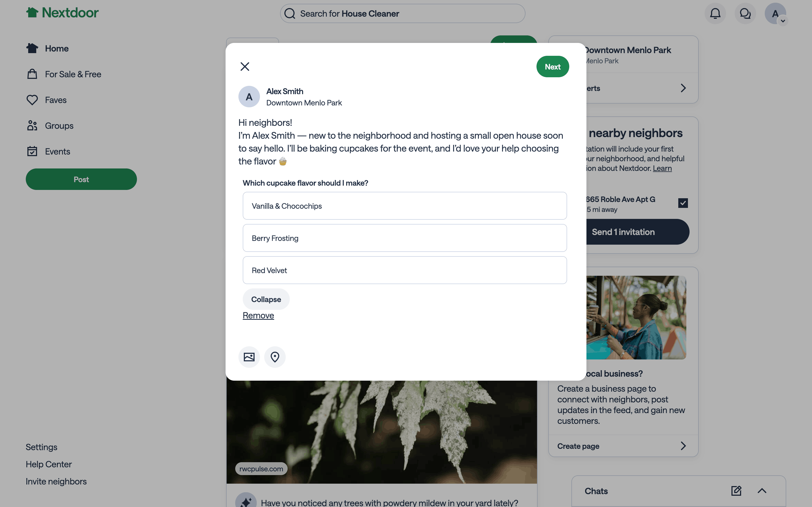This screenshot has width=812, height=507.
Task: Open the notifications bell
Action: pyautogui.click(x=715, y=14)
